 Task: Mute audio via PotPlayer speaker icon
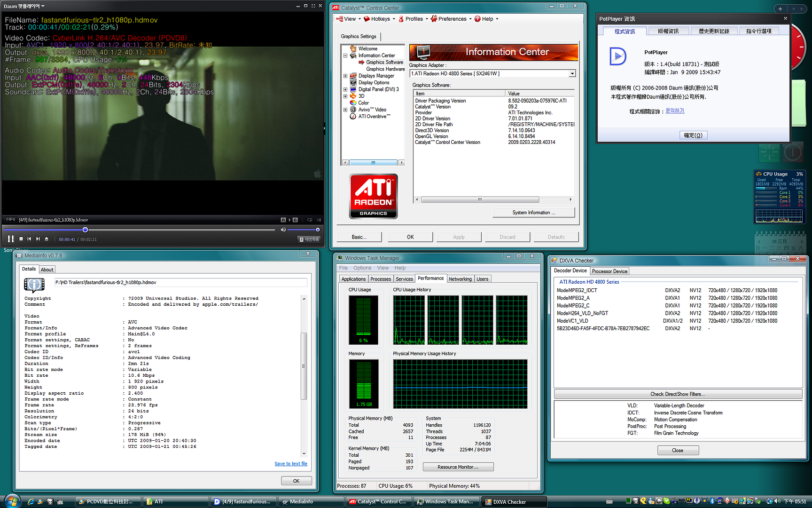tap(283, 230)
